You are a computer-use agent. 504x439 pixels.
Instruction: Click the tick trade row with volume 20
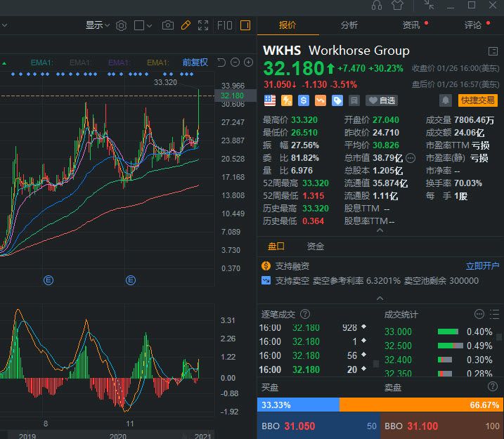pos(313,369)
